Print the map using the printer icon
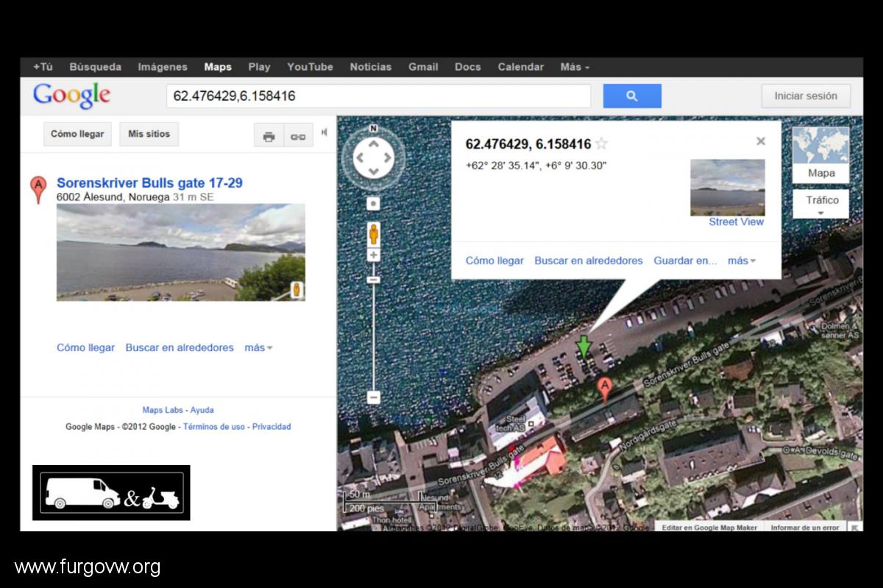The image size is (883, 588). point(269,136)
